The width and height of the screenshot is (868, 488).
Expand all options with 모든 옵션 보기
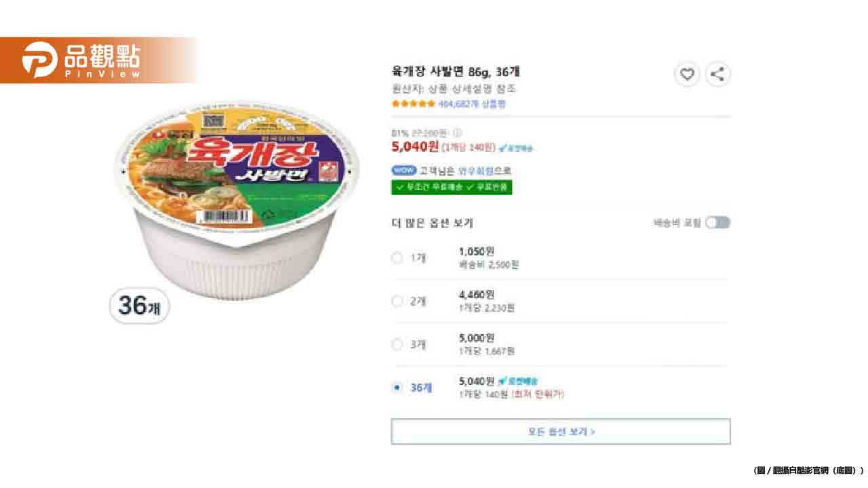click(560, 431)
